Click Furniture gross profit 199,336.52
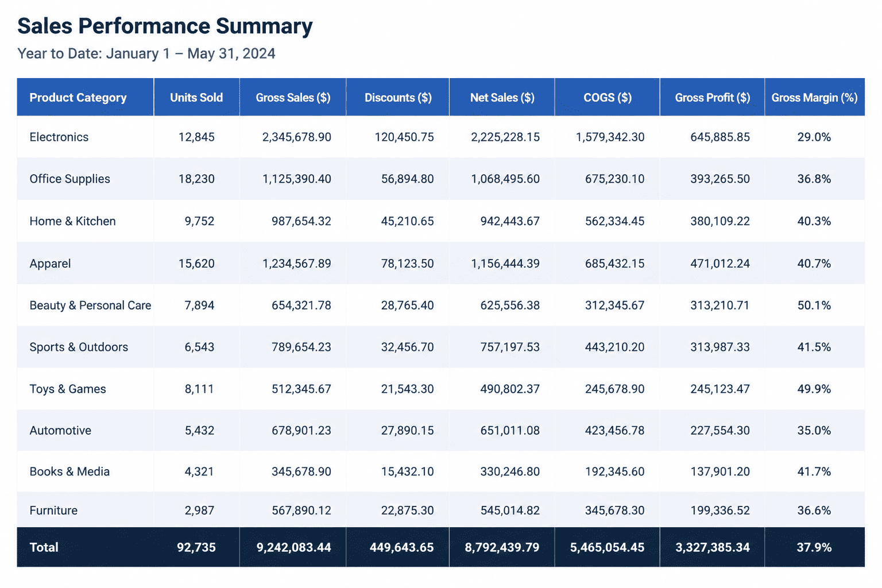882x588 pixels. coord(720,510)
